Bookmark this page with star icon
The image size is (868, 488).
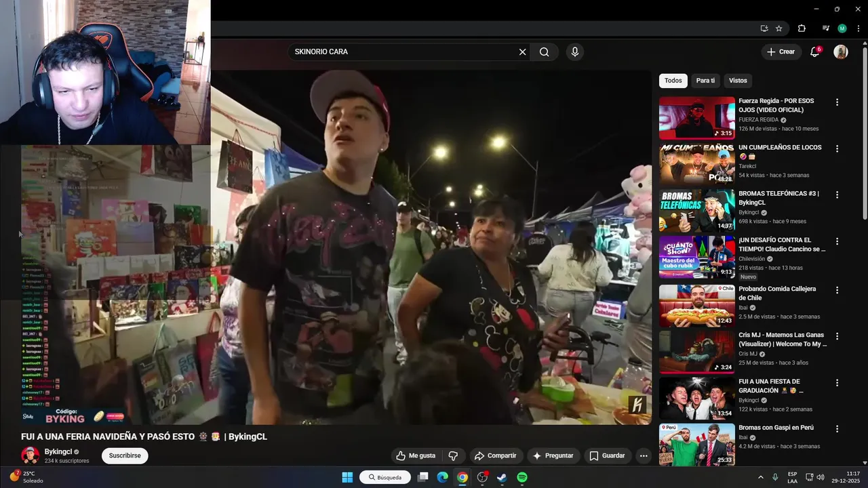(x=779, y=28)
